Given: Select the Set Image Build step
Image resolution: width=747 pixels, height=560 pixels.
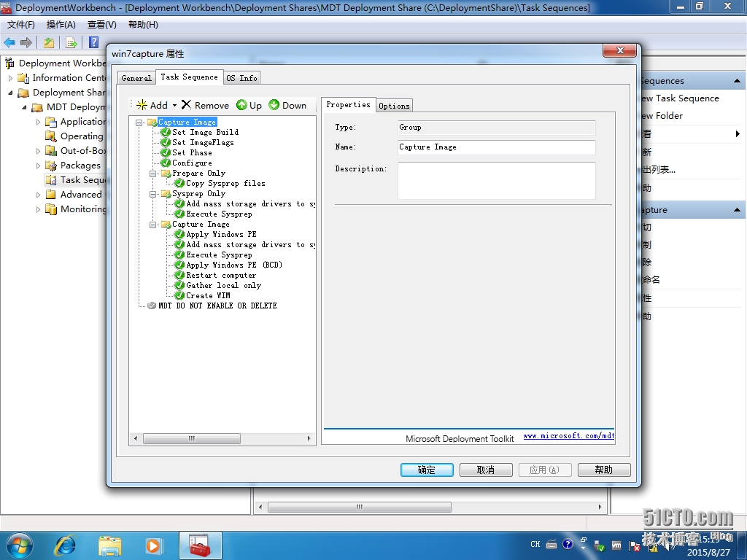Looking at the screenshot, I should tap(205, 133).
